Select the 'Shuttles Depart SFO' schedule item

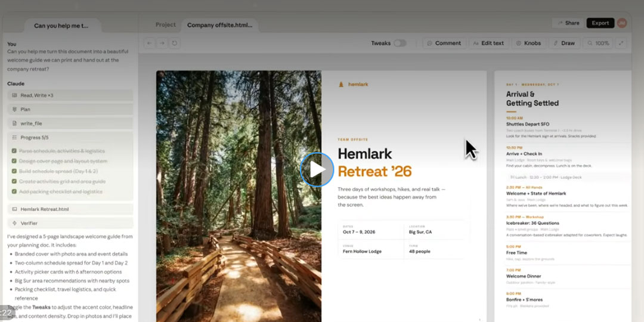(x=527, y=124)
